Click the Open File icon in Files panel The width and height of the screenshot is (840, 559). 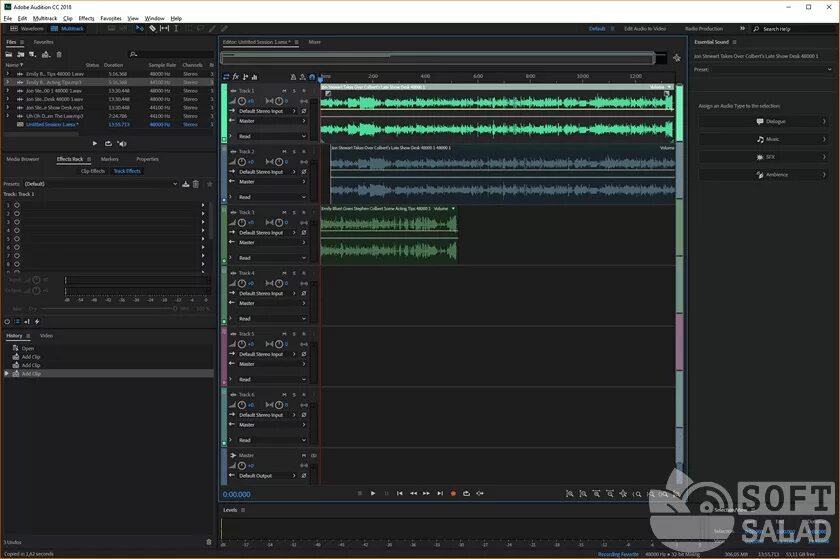(x=9, y=54)
